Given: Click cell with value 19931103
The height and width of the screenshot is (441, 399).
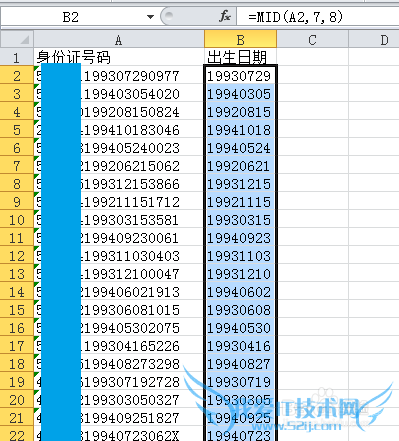Looking at the screenshot, I should 240,255.
